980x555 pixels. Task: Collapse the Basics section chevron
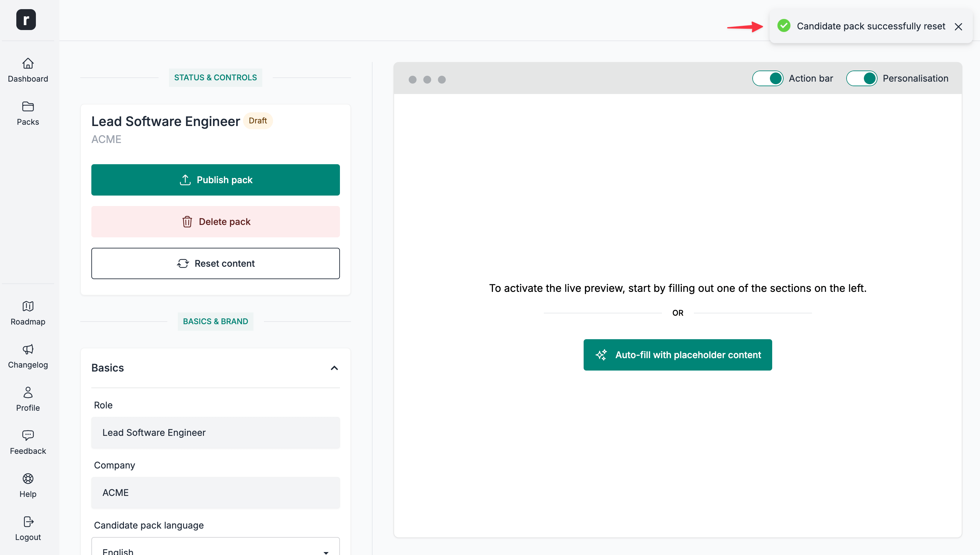point(334,368)
